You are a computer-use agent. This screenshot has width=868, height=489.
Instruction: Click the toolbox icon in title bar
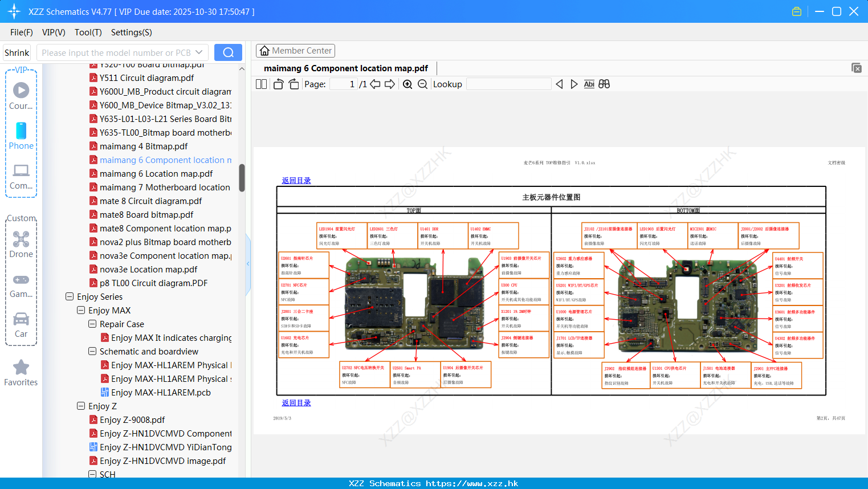(797, 11)
